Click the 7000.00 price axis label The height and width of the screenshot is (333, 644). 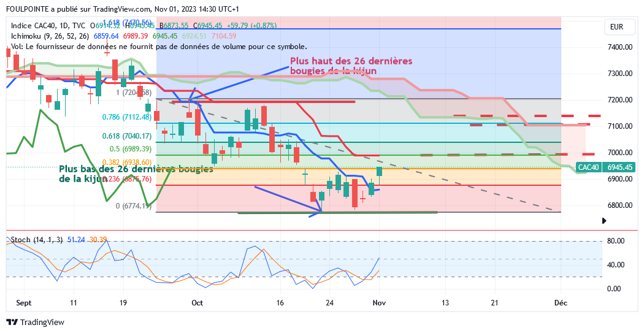tap(619, 152)
